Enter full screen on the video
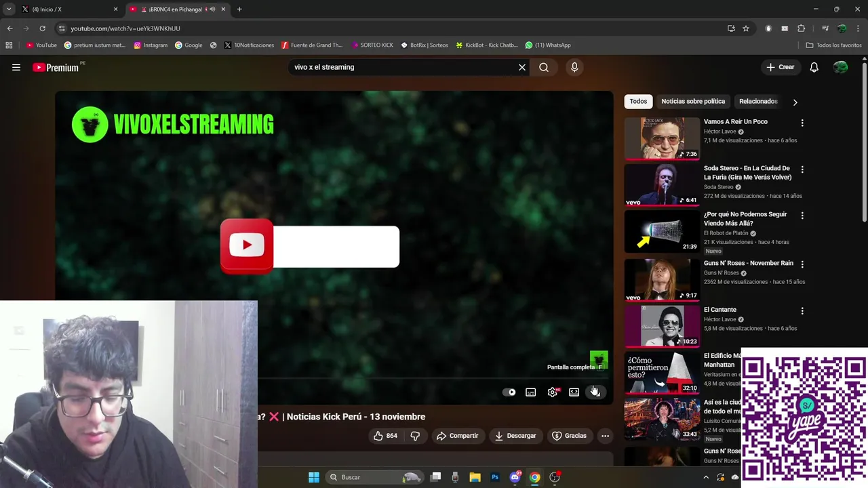Viewport: 868px width, 488px height. pos(595,392)
